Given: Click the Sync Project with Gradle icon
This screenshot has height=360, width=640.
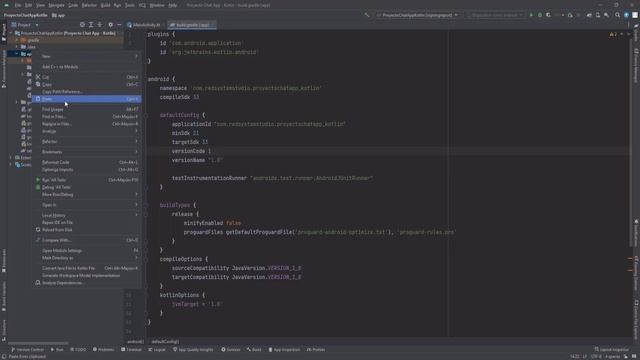Looking at the screenshot, I should 589,15.
